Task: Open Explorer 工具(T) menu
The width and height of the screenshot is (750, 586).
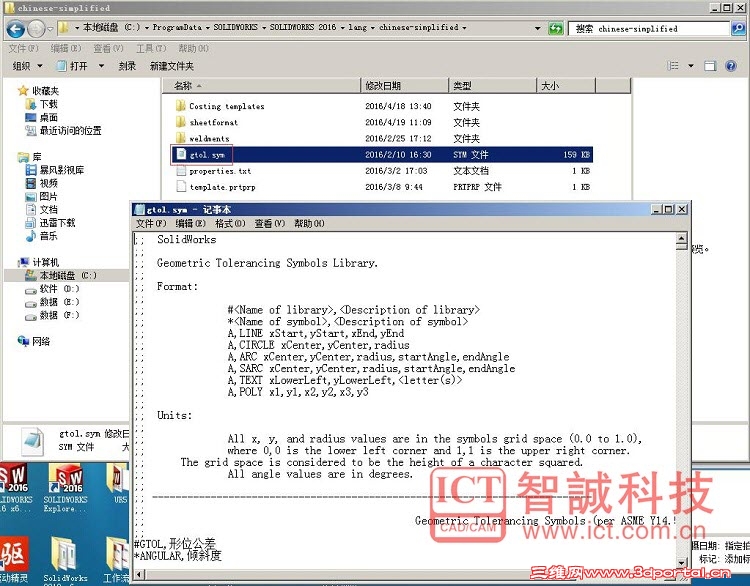Action: 151,48
